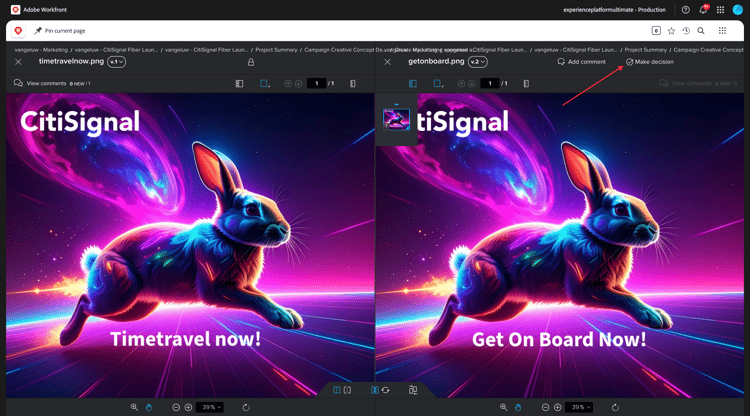Click the sync refresh arrows icon
This screenshot has width=750, height=416.
(386, 390)
